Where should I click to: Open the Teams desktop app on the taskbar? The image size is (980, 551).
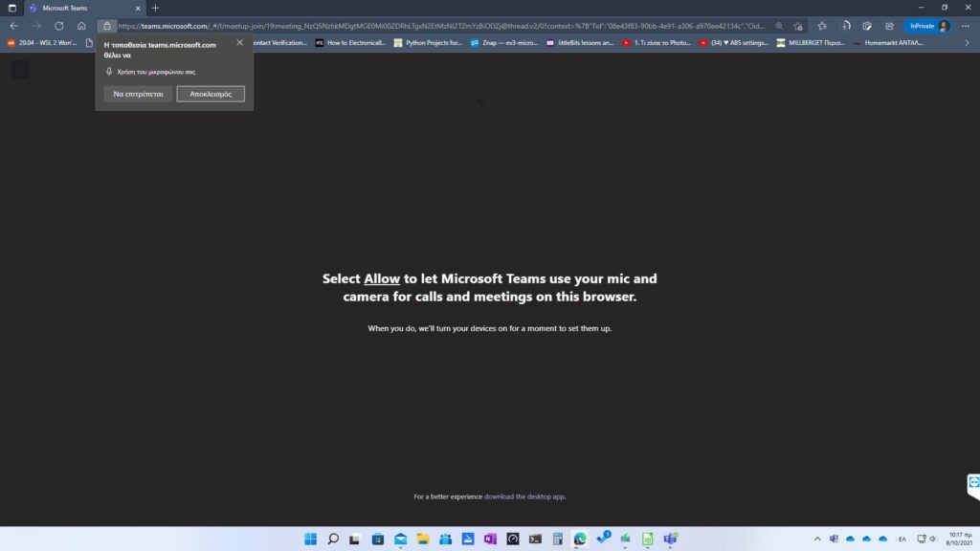[670, 539]
